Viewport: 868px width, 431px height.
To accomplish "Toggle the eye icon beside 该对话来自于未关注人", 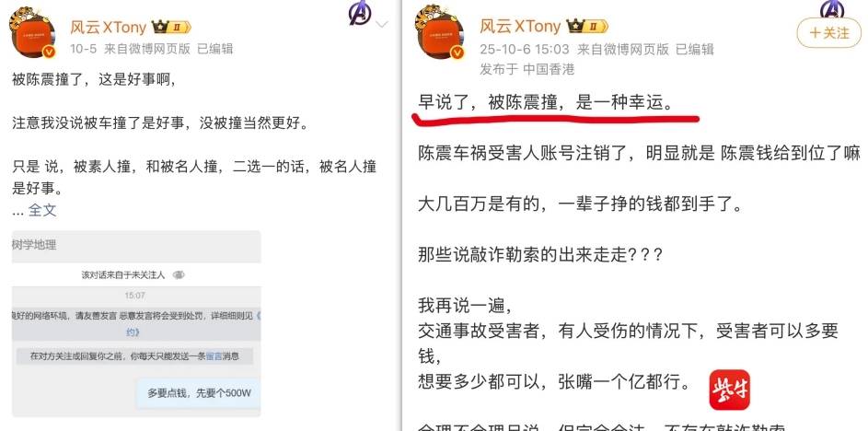I will 179,274.
